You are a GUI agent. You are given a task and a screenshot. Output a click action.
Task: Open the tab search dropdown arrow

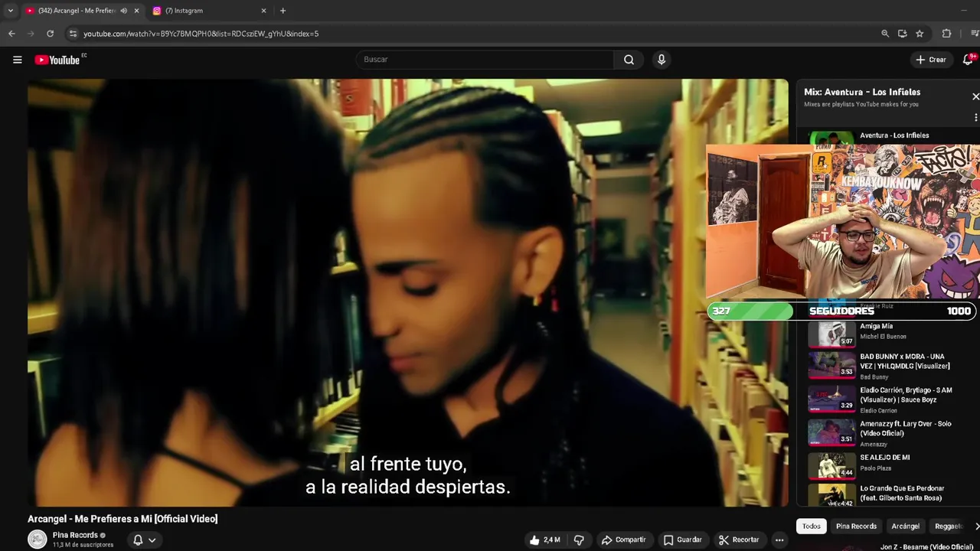coord(11,11)
